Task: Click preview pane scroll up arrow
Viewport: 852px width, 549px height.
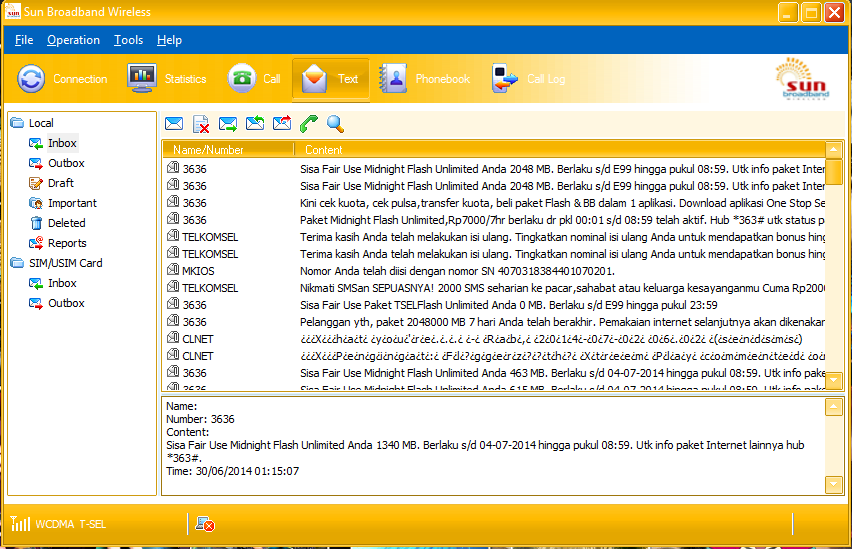Action: pyautogui.click(x=834, y=407)
